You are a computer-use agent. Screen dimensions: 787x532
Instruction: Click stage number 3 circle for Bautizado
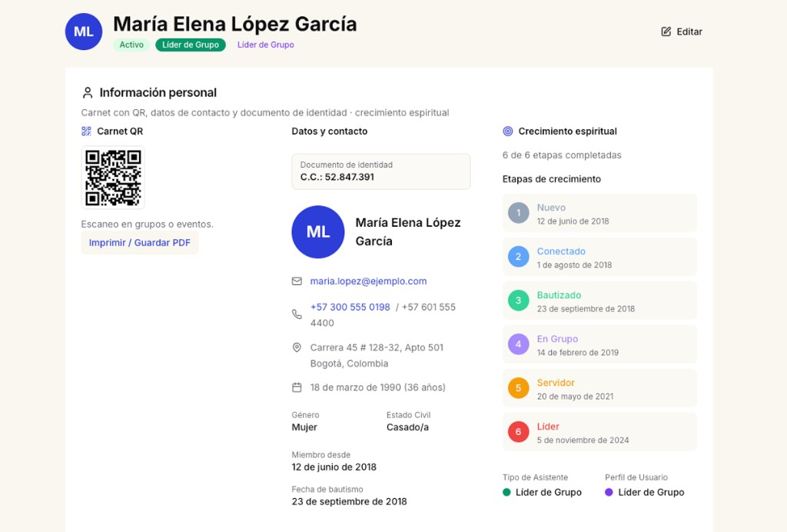(519, 300)
